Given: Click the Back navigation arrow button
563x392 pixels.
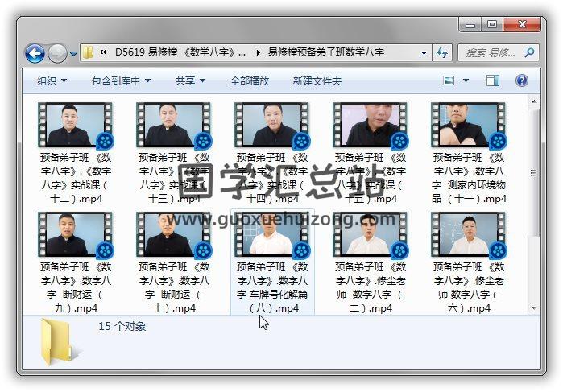Looking at the screenshot, I should pos(35,54).
